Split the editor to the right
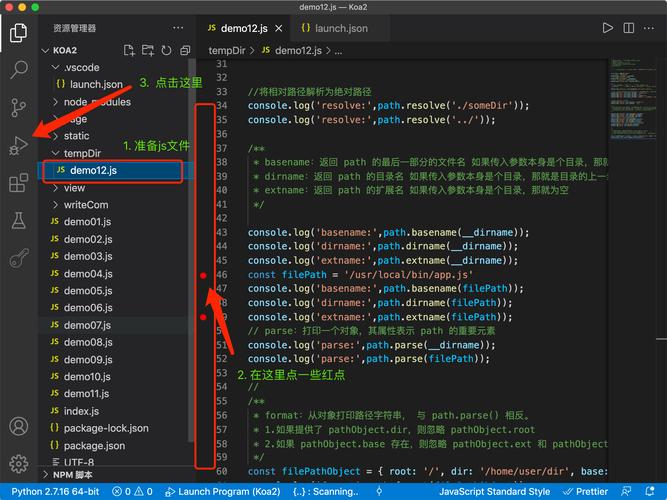Image resolution: width=667 pixels, height=500 pixels. point(628,28)
